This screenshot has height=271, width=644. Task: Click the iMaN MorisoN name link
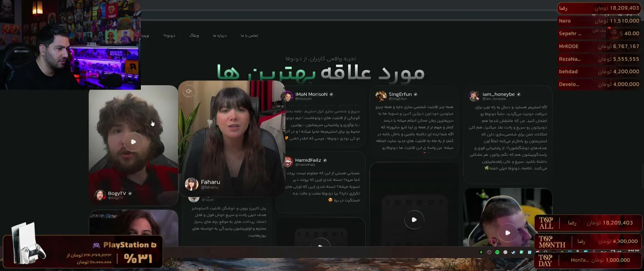point(311,94)
